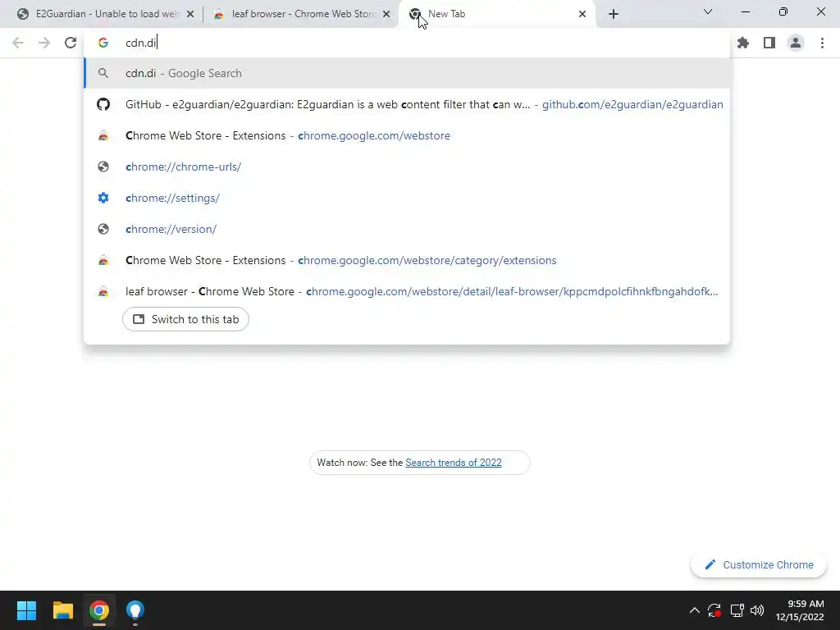Close the leaf browser tab
The image size is (840, 630).
pos(386,15)
